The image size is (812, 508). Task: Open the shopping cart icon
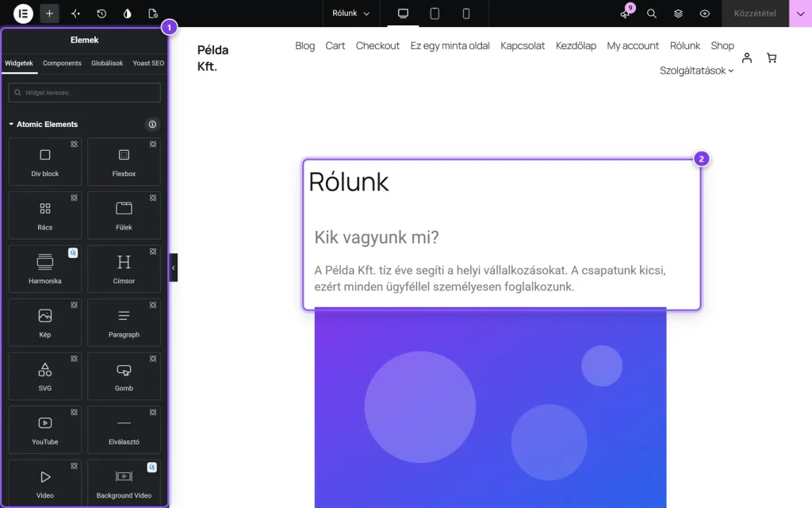pyautogui.click(x=772, y=57)
